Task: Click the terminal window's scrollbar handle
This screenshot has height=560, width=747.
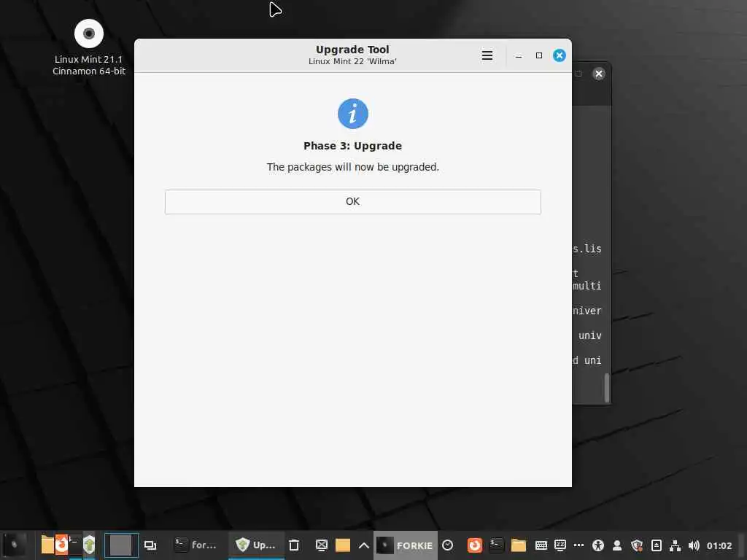Action: tap(606, 388)
